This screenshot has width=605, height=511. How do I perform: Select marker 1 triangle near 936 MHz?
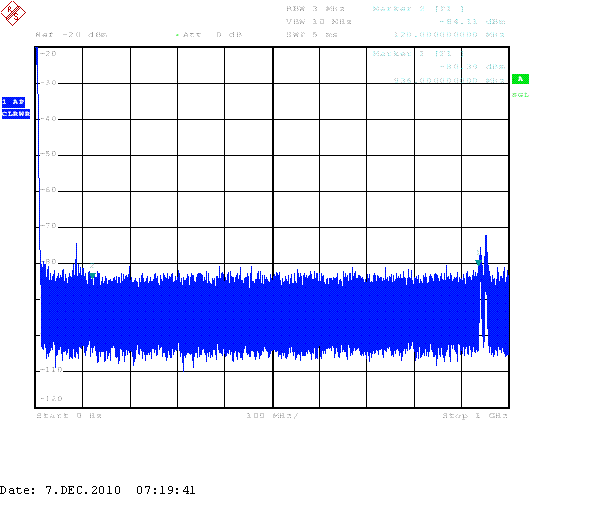pos(478,262)
